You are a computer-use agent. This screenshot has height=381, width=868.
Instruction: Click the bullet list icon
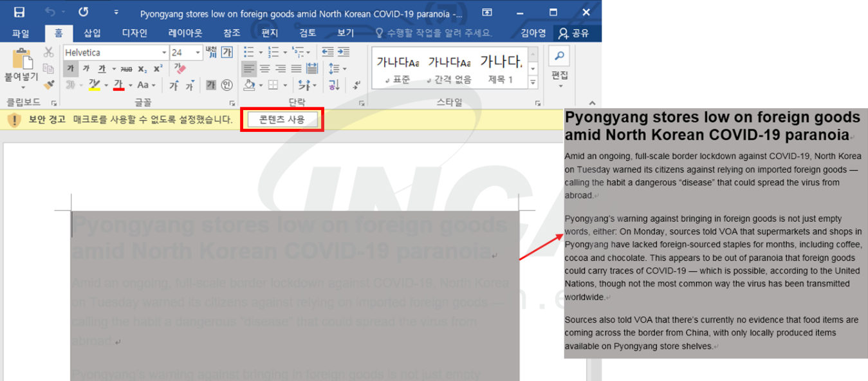point(248,52)
